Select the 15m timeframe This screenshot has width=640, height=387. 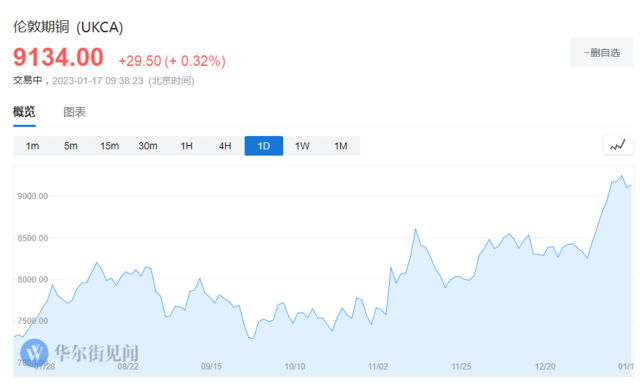click(x=109, y=146)
